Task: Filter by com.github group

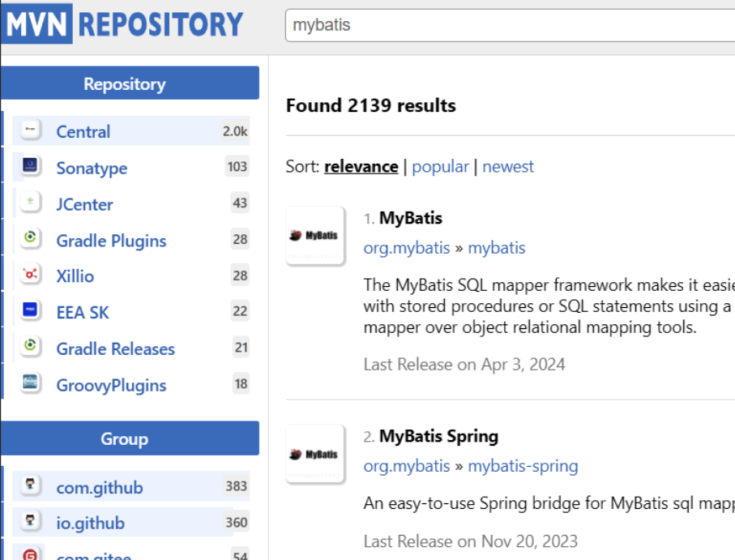Action: pos(100,488)
